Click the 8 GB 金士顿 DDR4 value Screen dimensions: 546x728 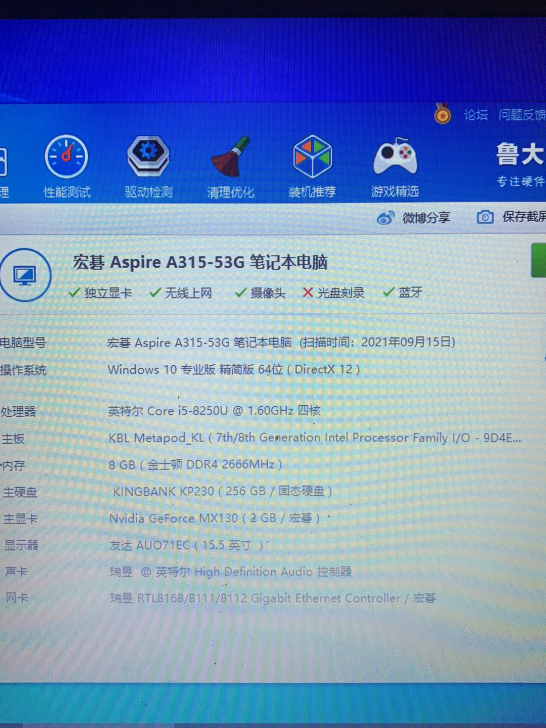[195, 464]
